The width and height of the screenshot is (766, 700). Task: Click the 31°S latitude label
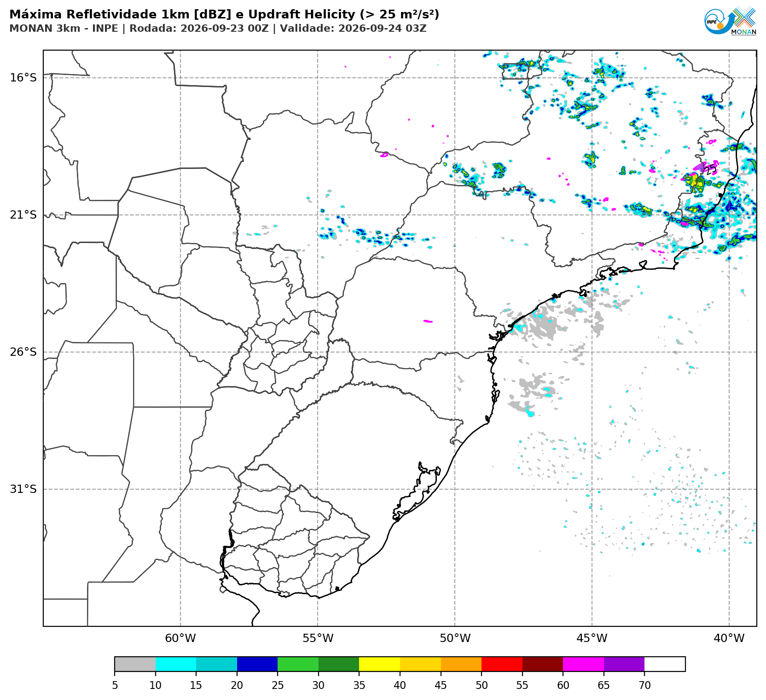(x=23, y=489)
